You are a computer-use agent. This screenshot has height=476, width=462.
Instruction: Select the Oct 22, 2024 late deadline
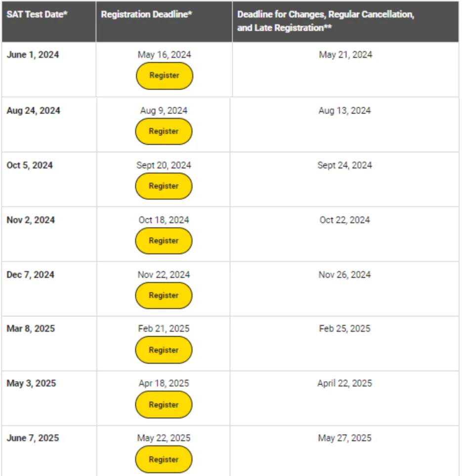pos(344,220)
